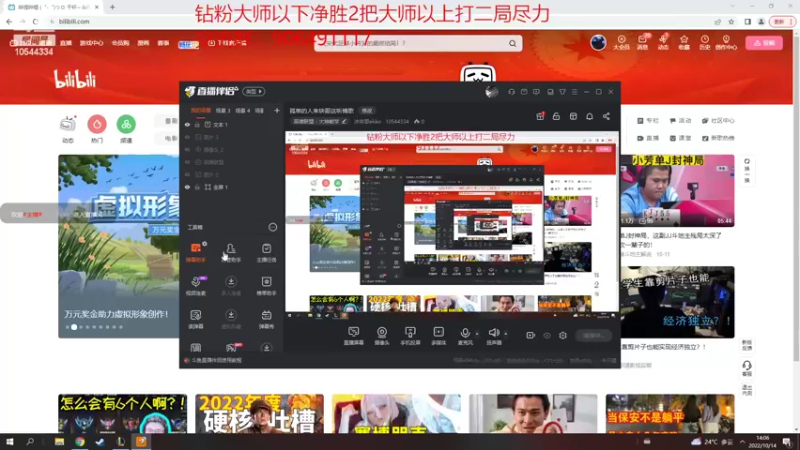Open Bilibili 历史 history icon
800x450 pixels.
click(705, 42)
